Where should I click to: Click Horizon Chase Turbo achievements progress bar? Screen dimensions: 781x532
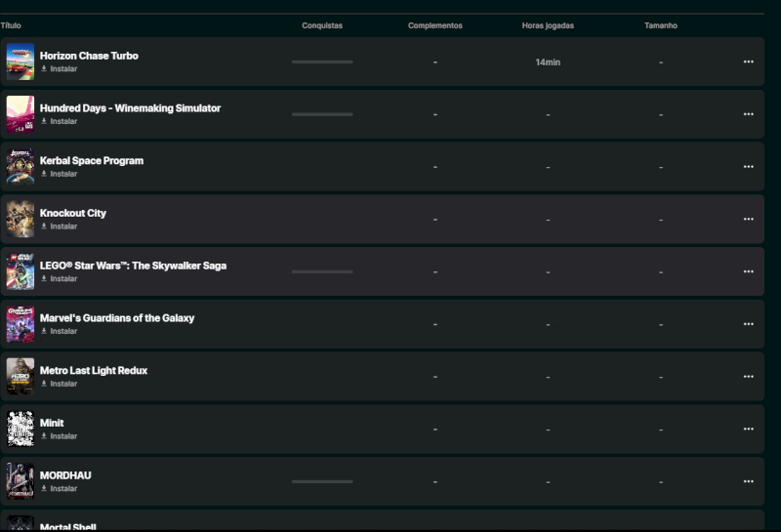click(x=322, y=62)
